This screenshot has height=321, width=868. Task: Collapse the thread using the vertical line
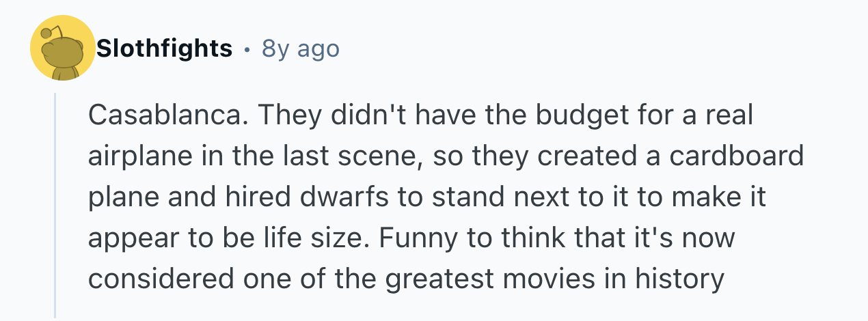55,205
